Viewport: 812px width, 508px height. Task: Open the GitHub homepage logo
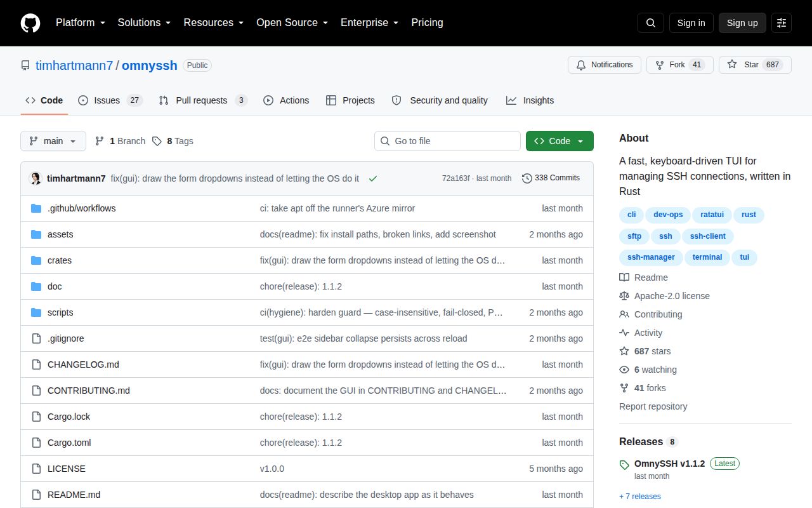[30, 23]
